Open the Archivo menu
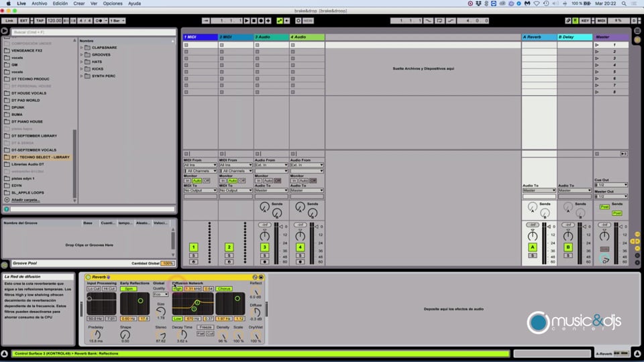Screen dimensions: 644x362 [40, 3]
